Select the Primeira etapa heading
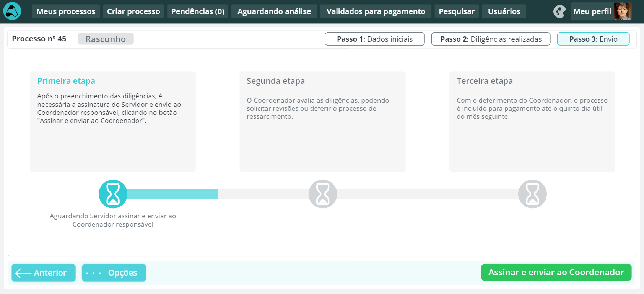644x294 pixels. point(66,81)
